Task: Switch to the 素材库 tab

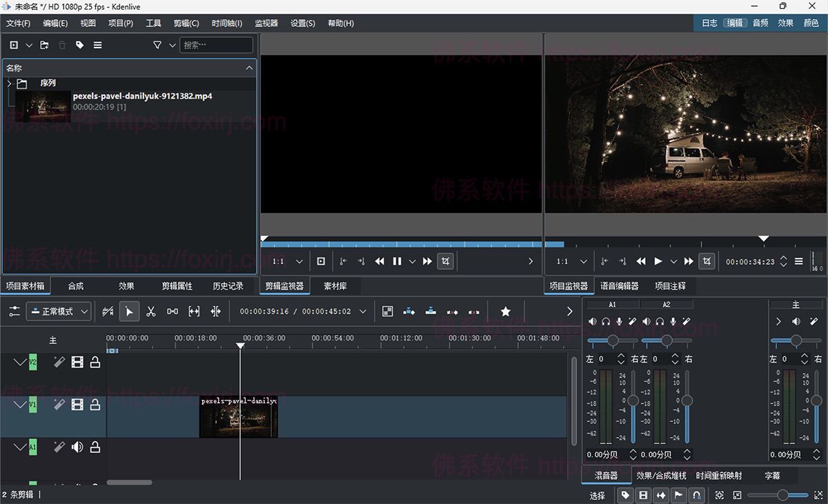Action: pyautogui.click(x=335, y=286)
